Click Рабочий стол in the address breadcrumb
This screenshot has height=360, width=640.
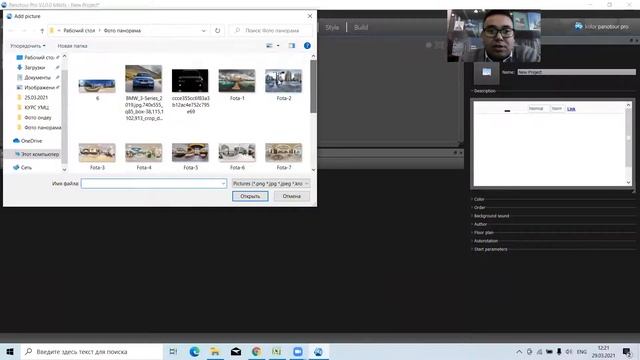point(79,31)
